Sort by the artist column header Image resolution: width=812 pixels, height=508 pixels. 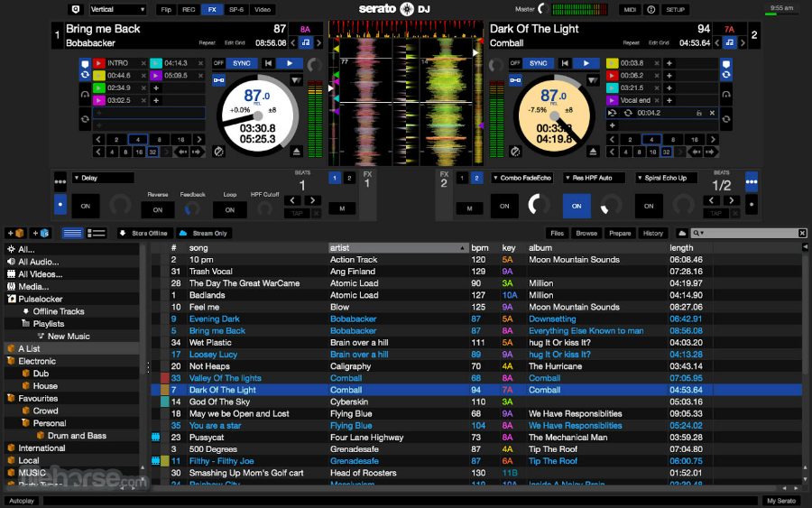397,248
